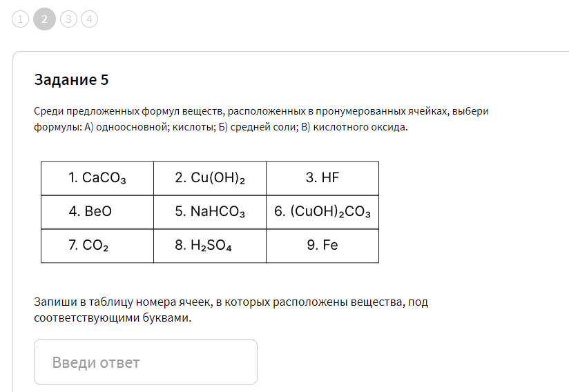Click table cell 4. BeO

(x=97, y=212)
